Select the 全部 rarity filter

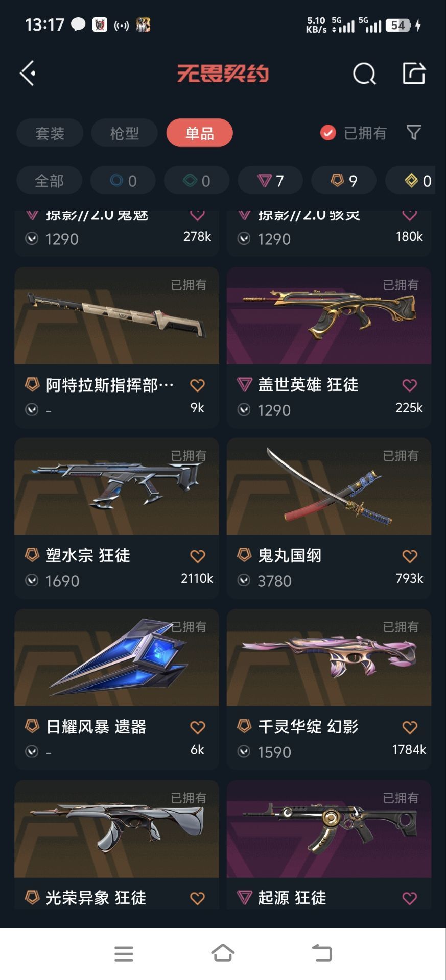[49, 181]
